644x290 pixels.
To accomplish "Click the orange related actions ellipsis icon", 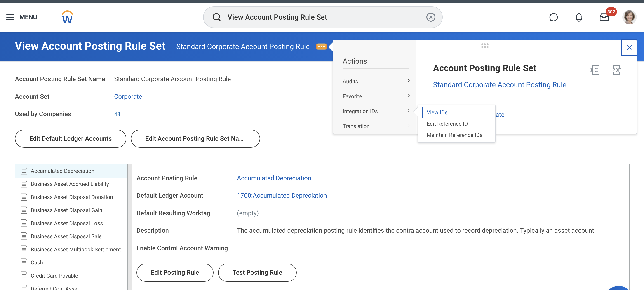I will 322,47.
